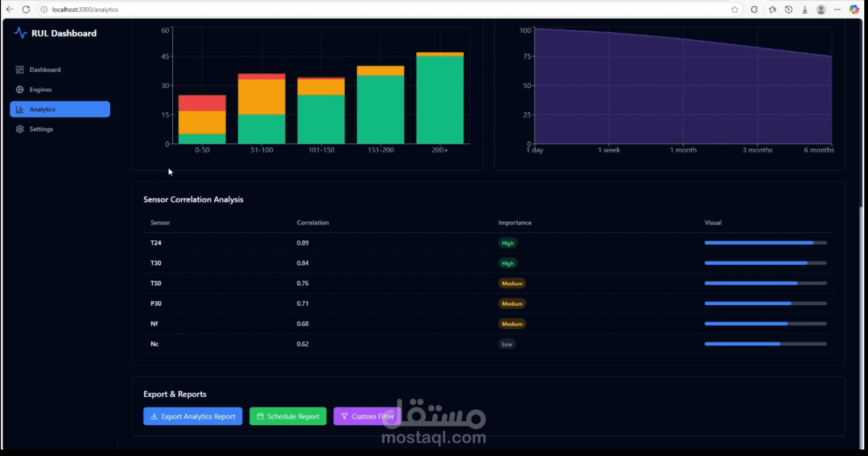868x456 pixels.
Task: Click the browser back arrow
Action: 10,9
